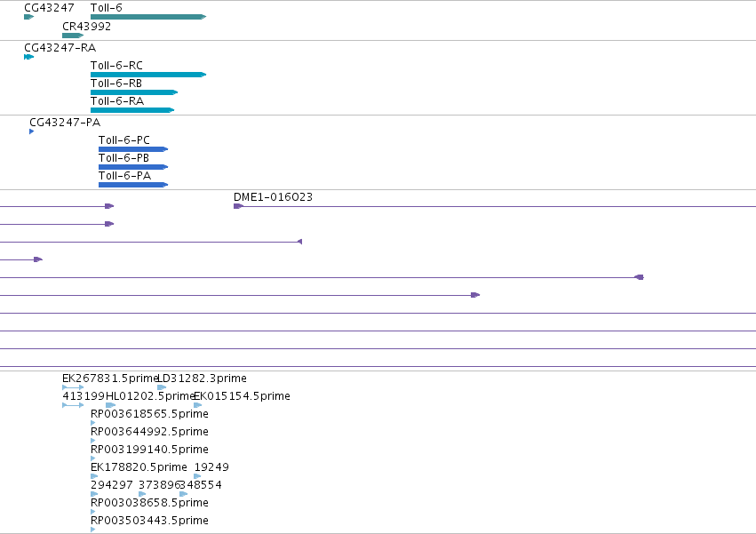Image resolution: width=756 pixels, height=534 pixels.
Task: Click the RP003644992.5prime label text
Action: 149,431
